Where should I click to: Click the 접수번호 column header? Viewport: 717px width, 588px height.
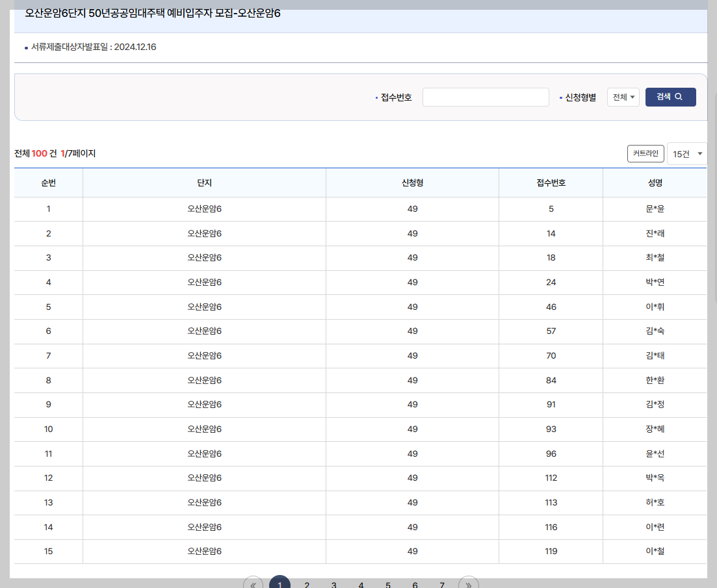[551, 183]
